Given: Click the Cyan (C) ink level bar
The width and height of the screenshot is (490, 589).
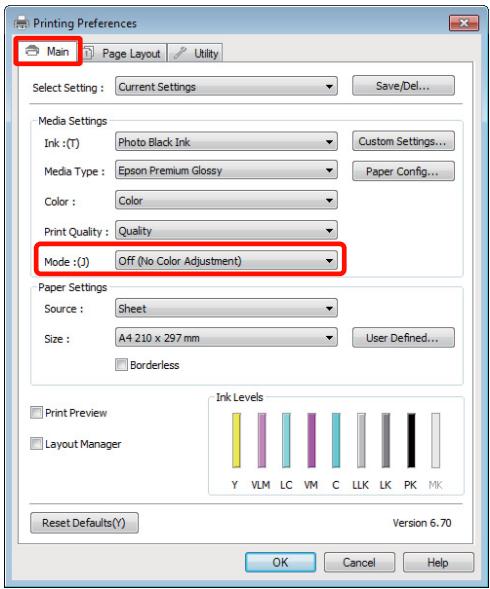Looking at the screenshot, I should click(x=336, y=440).
